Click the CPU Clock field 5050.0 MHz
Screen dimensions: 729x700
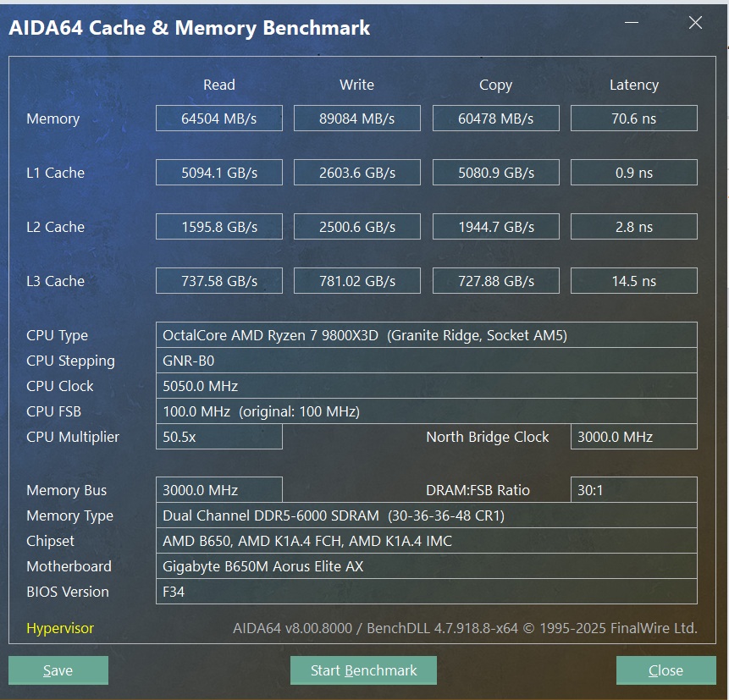tap(427, 386)
